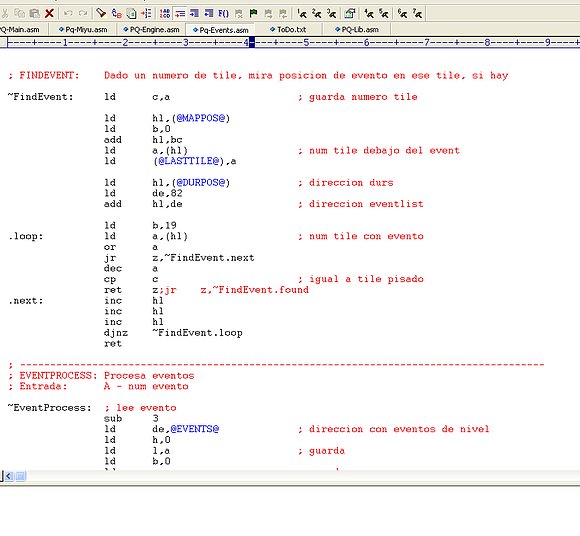Image resolution: width=580 pixels, height=536 pixels.
Task: Click the '~FindEvent.loop' operand
Action: point(197,333)
